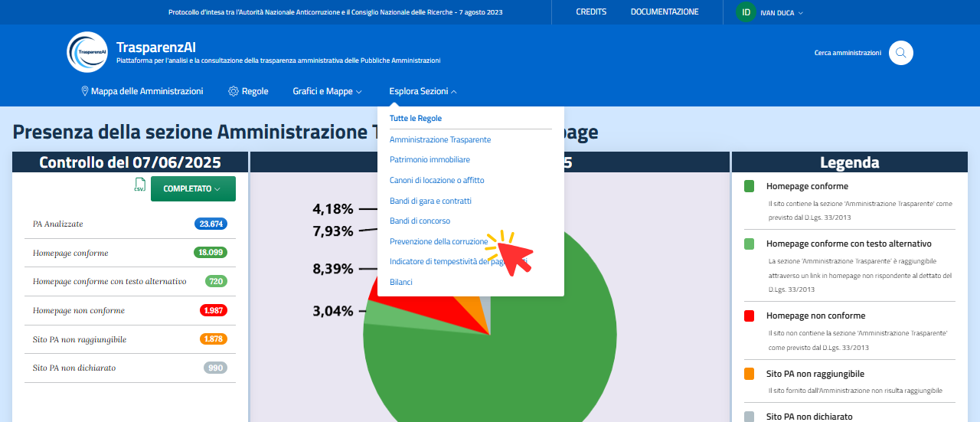Choose Bilanci entry

coord(401,282)
